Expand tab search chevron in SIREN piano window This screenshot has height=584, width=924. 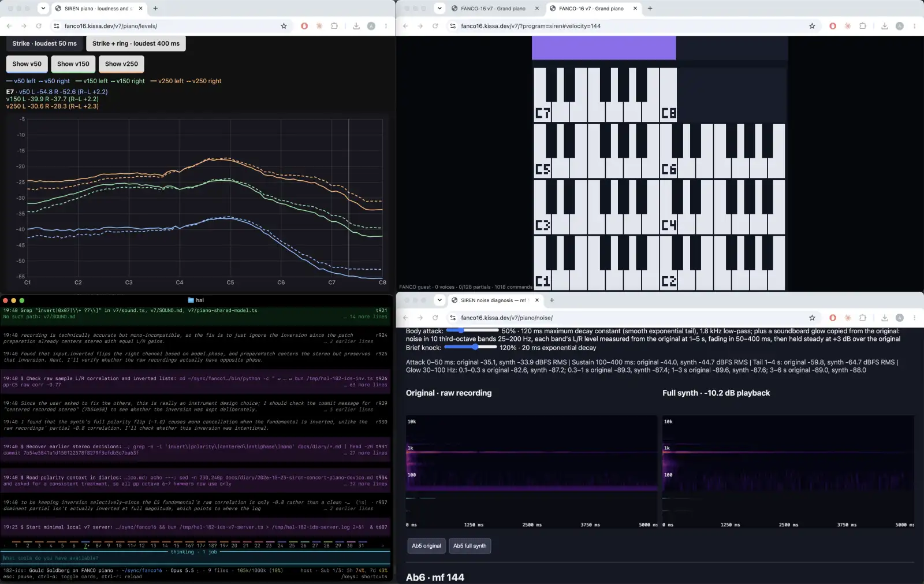point(43,8)
